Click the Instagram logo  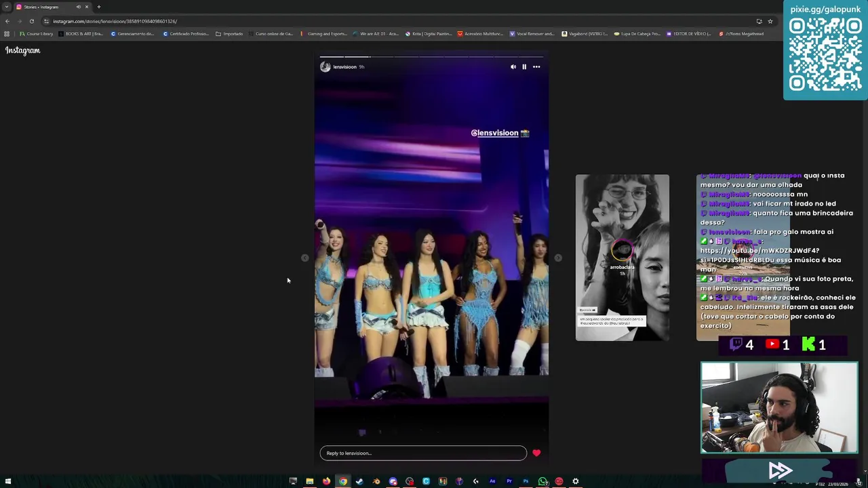(x=22, y=51)
